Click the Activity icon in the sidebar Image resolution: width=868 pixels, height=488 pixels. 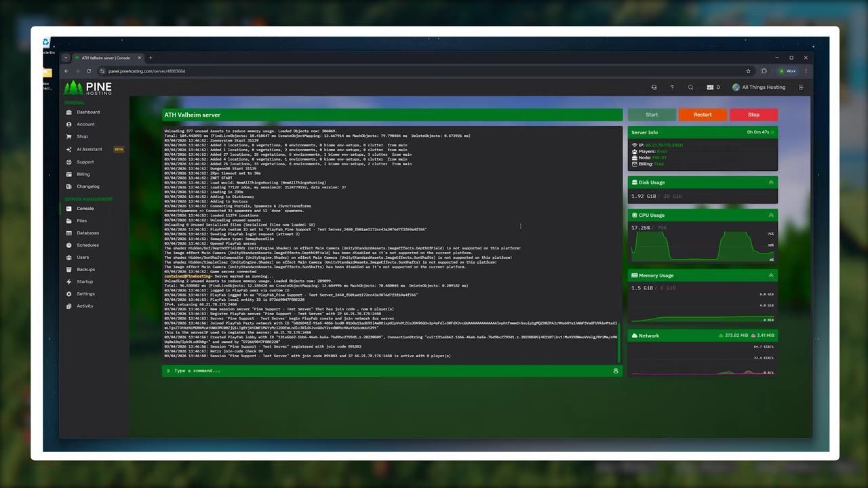[69, 306]
